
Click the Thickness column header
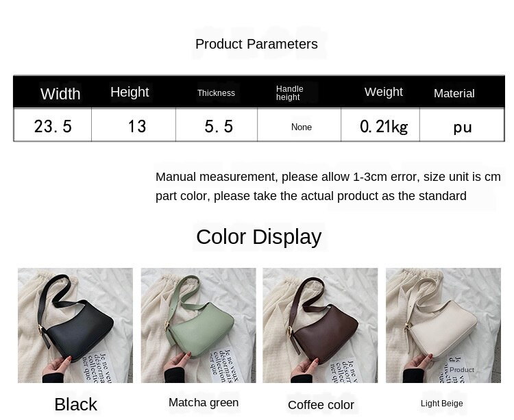pos(216,93)
